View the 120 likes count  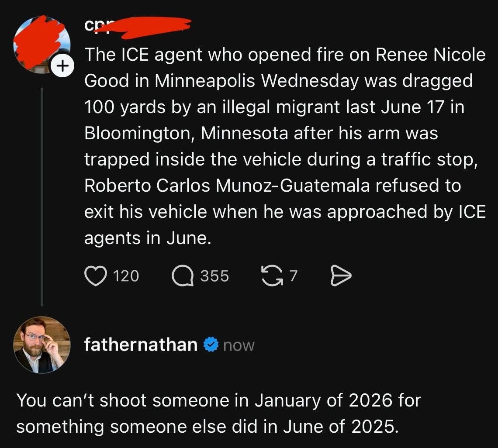tap(126, 276)
